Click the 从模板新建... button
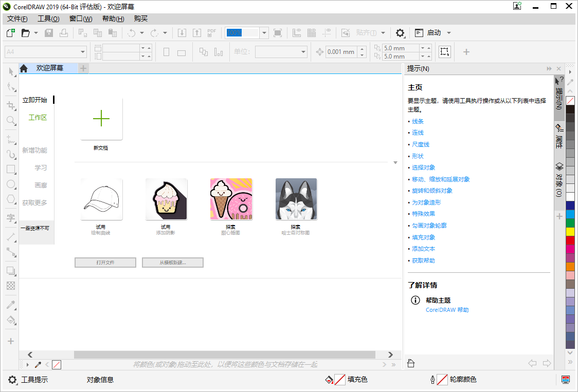 (172, 263)
